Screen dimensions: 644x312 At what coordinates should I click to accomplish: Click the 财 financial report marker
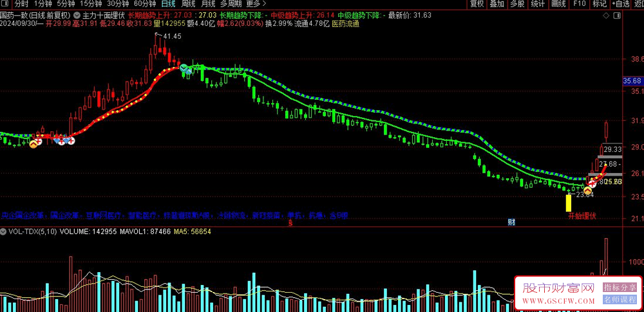coord(511,223)
